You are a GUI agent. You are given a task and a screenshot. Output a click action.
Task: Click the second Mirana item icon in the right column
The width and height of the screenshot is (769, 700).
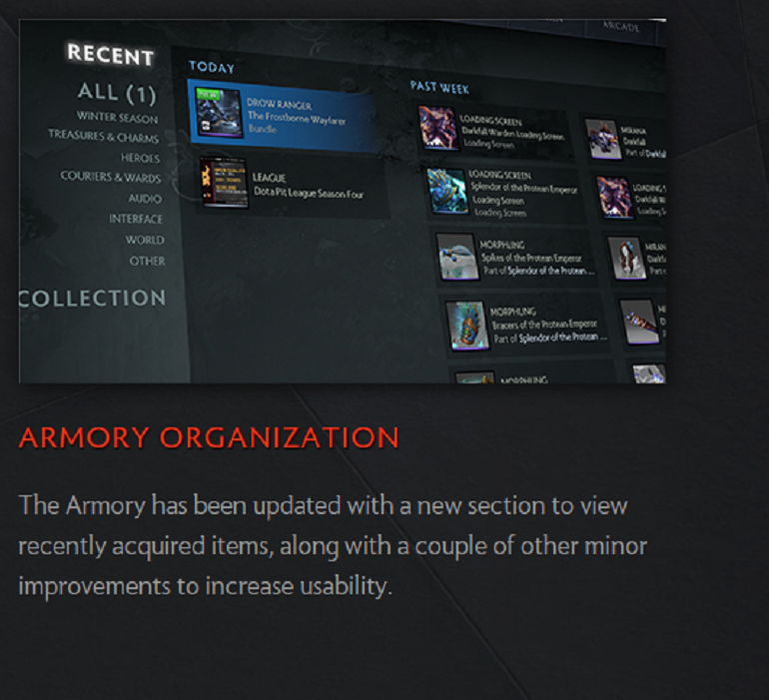[626, 258]
